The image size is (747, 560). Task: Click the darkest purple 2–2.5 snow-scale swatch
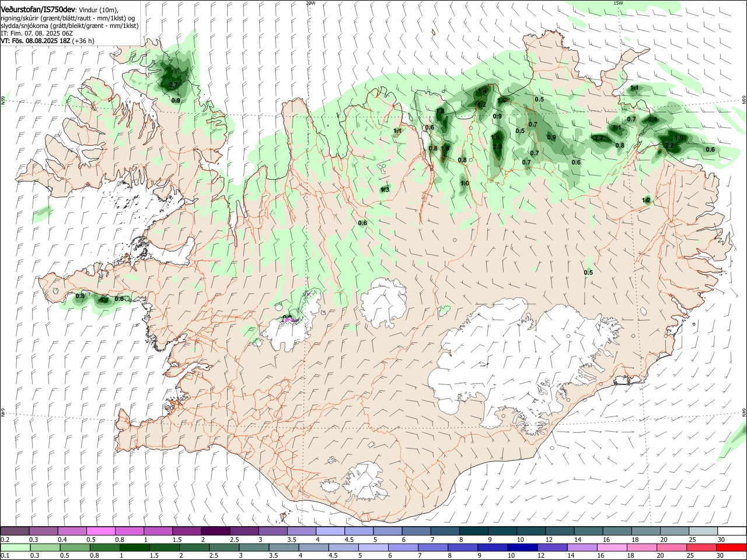coord(215,531)
